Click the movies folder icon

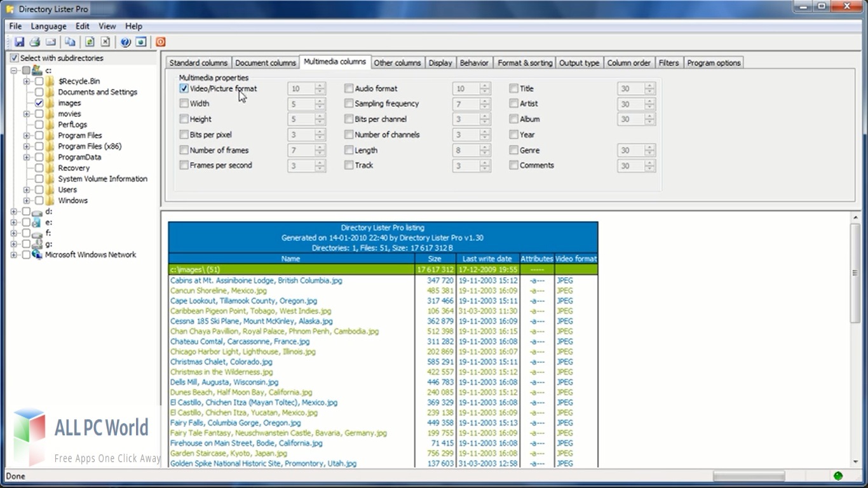[x=50, y=114]
